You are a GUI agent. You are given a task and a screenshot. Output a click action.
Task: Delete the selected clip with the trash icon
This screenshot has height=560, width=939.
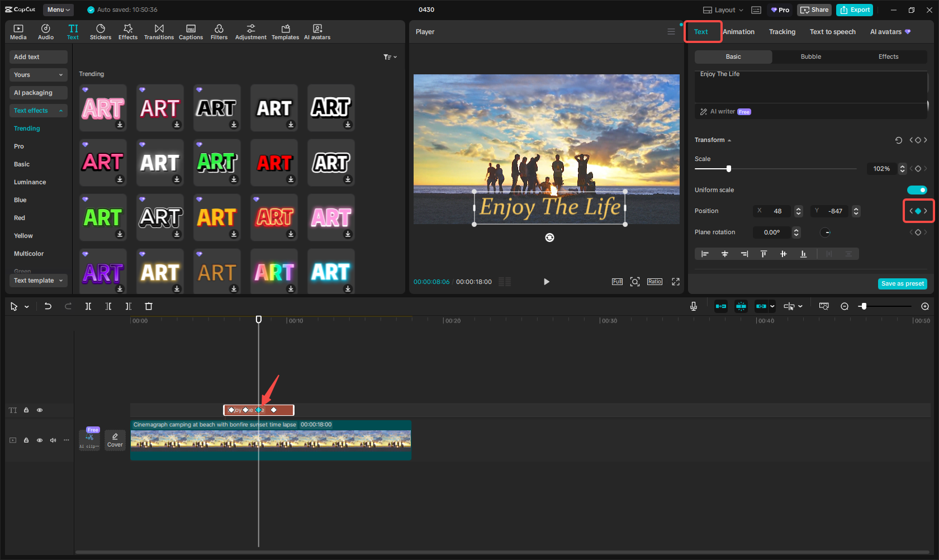pyautogui.click(x=148, y=306)
